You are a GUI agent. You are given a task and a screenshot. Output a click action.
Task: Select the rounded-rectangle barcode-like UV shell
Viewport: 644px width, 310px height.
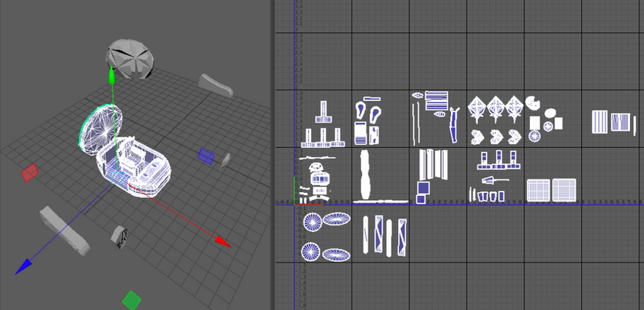pyautogui.click(x=319, y=179)
